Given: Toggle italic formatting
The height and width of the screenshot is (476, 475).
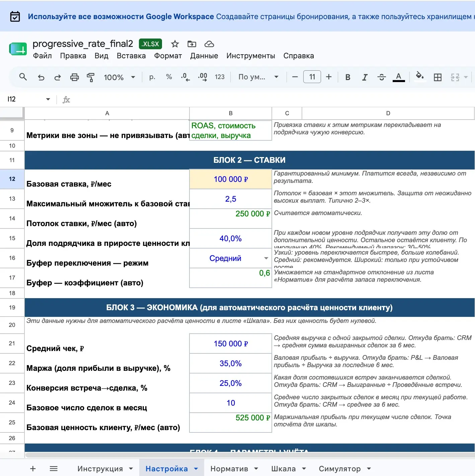Looking at the screenshot, I should [365, 77].
